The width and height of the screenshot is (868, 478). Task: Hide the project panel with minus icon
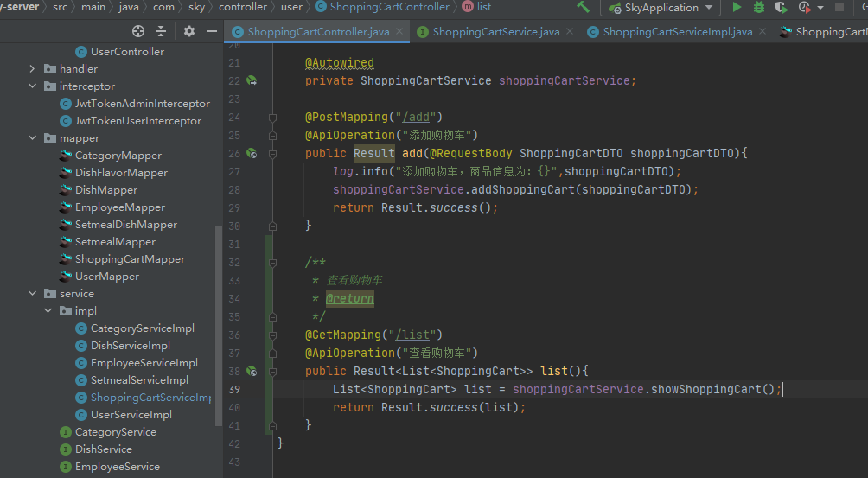click(212, 31)
